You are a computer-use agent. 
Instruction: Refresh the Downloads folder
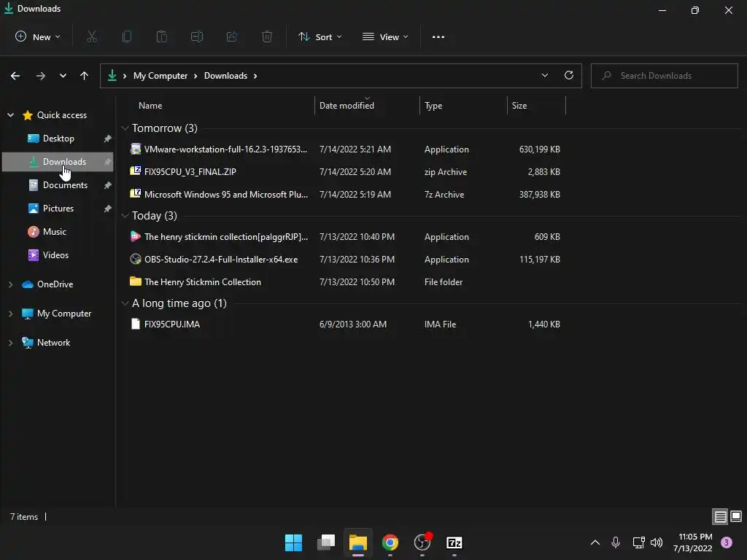coord(569,75)
